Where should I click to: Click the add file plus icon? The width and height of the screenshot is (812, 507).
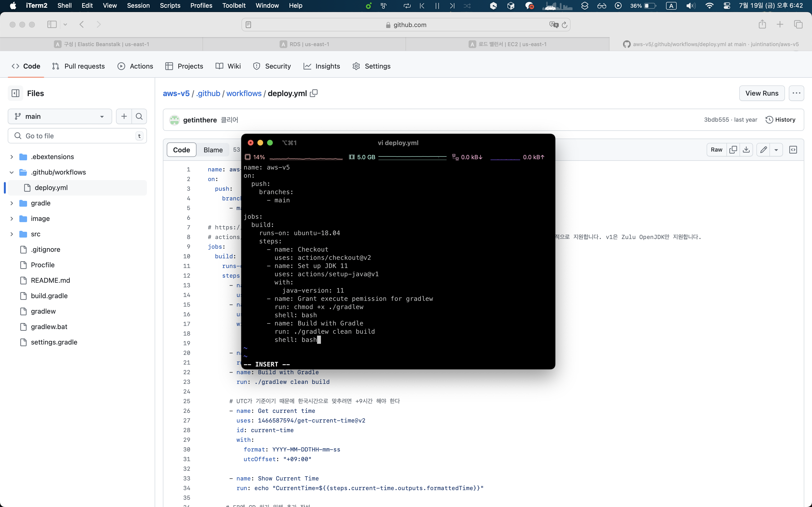124,116
